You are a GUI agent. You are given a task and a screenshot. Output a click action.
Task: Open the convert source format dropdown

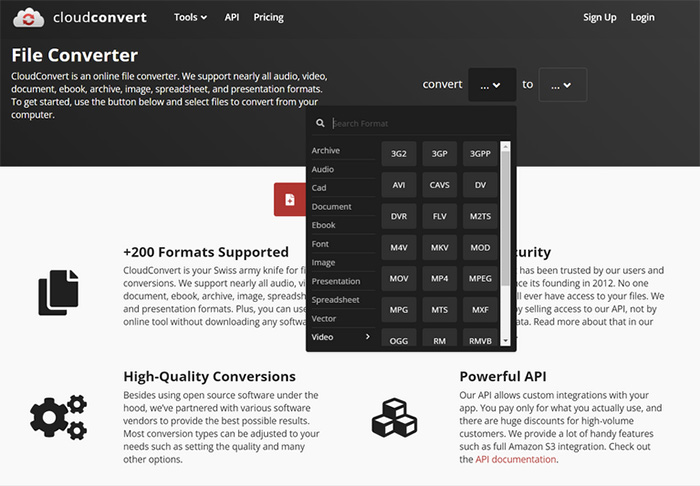click(x=492, y=85)
